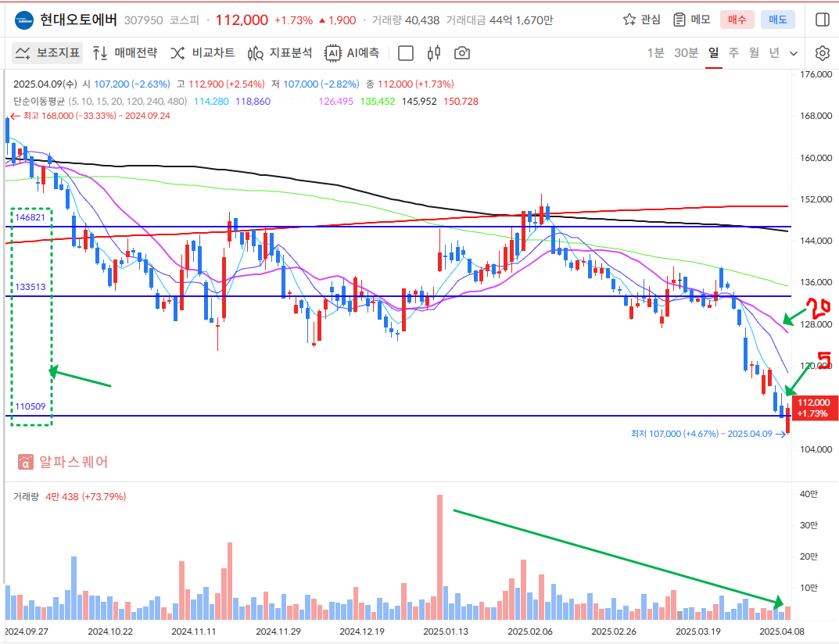Click the 480-day average value 150,728
Image resolution: width=839 pixels, height=644 pixels.
tap(461, 101)
